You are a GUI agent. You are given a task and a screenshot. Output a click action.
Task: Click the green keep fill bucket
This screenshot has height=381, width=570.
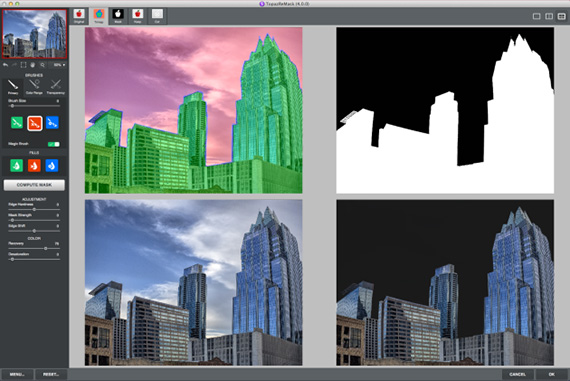click(x=17, y=166)
